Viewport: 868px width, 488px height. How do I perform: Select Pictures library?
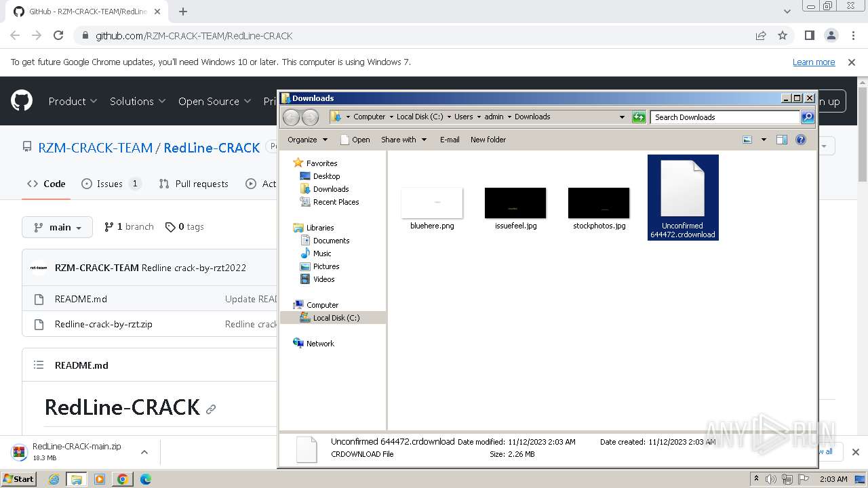tap(320, 266)
